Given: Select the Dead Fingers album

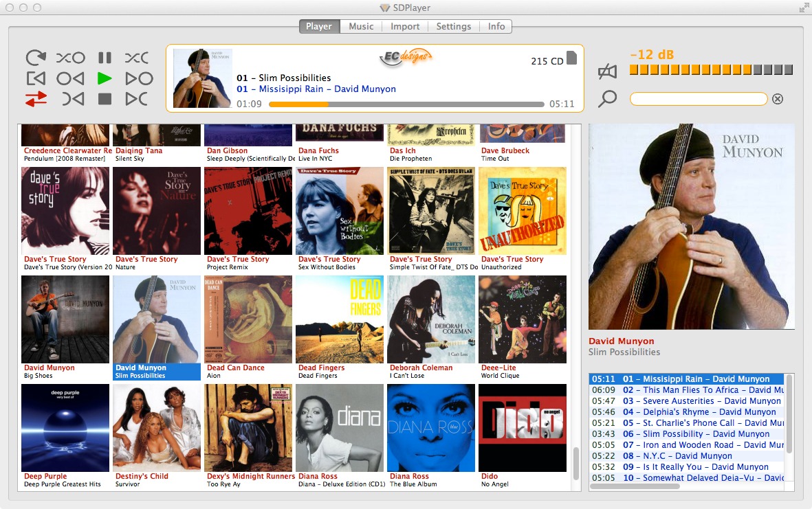Looking at the screenshot, I should click(340, 328).
